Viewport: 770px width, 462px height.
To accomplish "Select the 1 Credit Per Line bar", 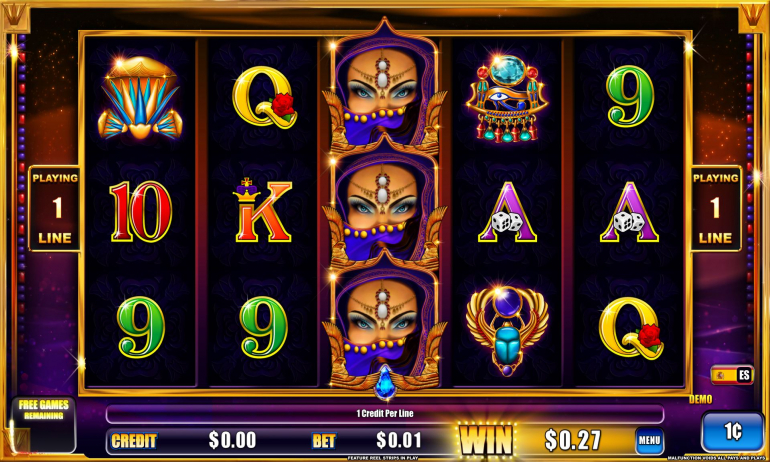I will coord(385,414).
